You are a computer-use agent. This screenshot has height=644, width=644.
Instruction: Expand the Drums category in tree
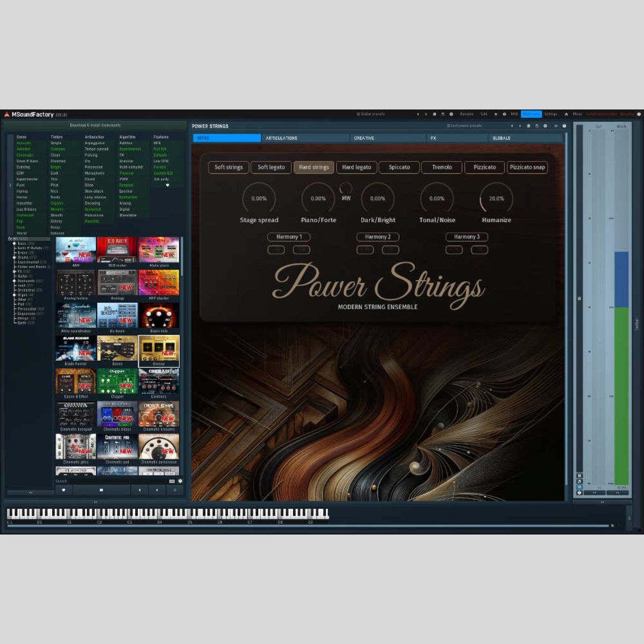[14, 257]
